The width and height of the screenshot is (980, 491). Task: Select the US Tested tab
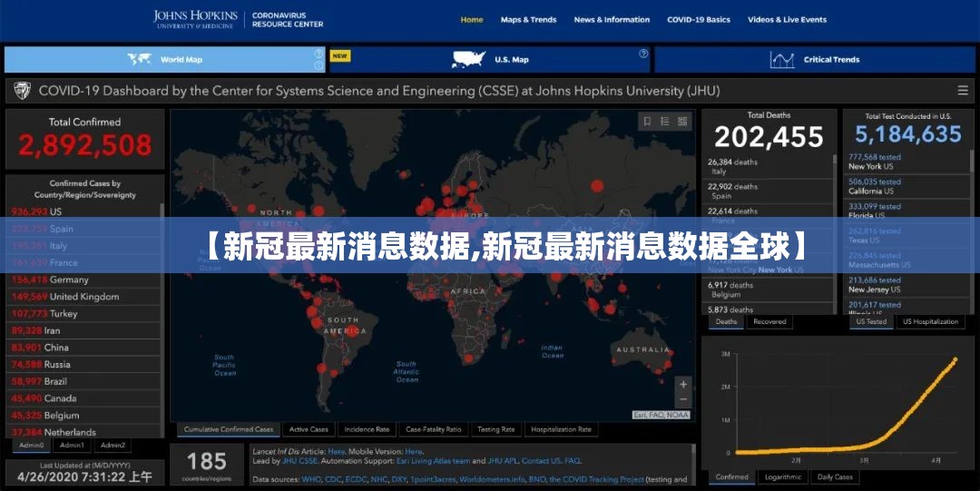tap(871, 321)
